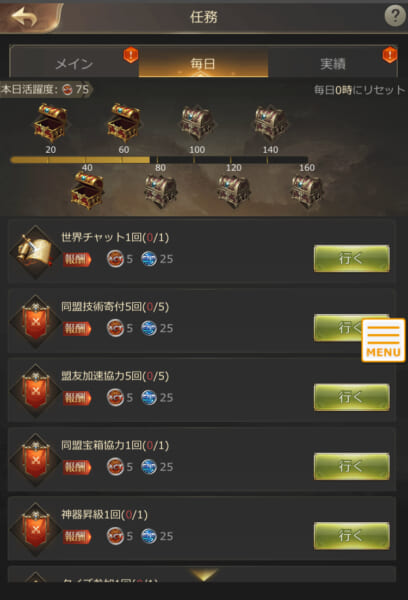Image resolution: width=408 pixels, height=600 pixels.
Task: Click 行く for 盟友加速協力5回 task
Action: click(352, 397)
